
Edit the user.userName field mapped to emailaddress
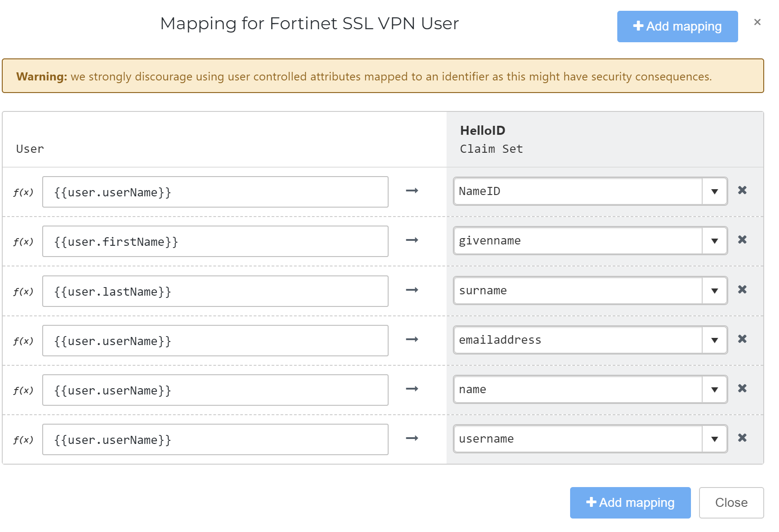point(215,341)
